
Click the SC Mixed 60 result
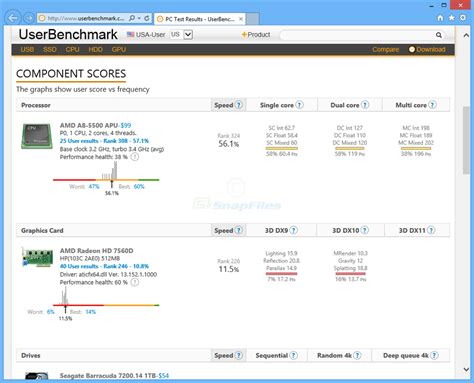(x=282, y=143)
